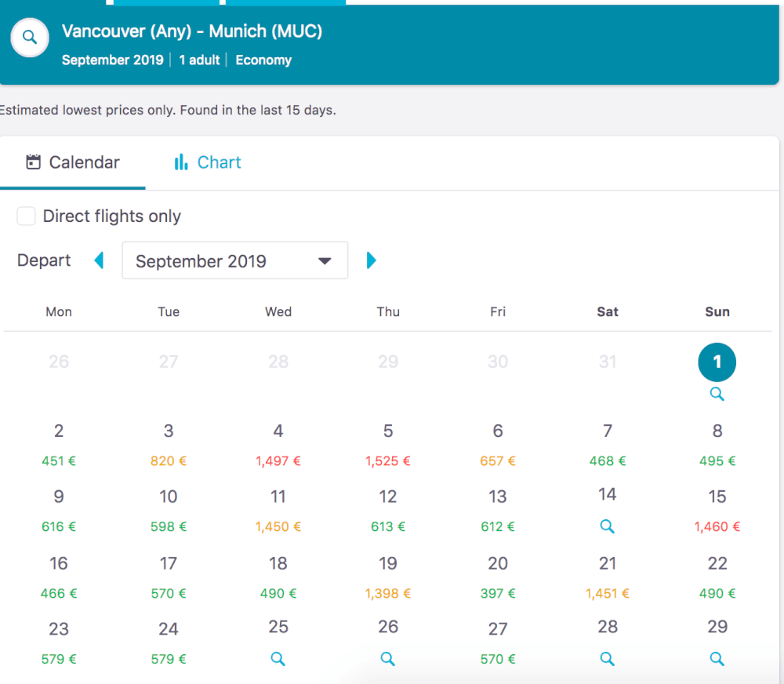The image size is (784, 684).
Task: Go to next month arrow
Action: tap(371, 260)
